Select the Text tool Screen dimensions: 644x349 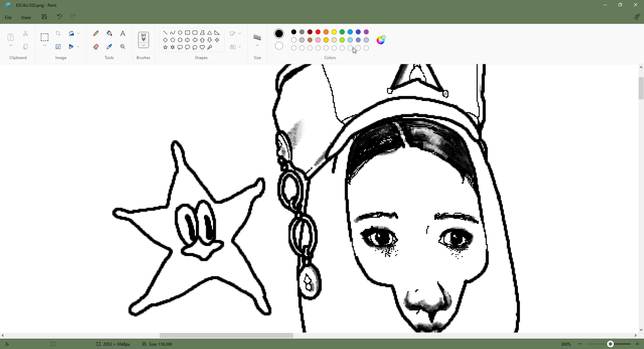(123, 33)
